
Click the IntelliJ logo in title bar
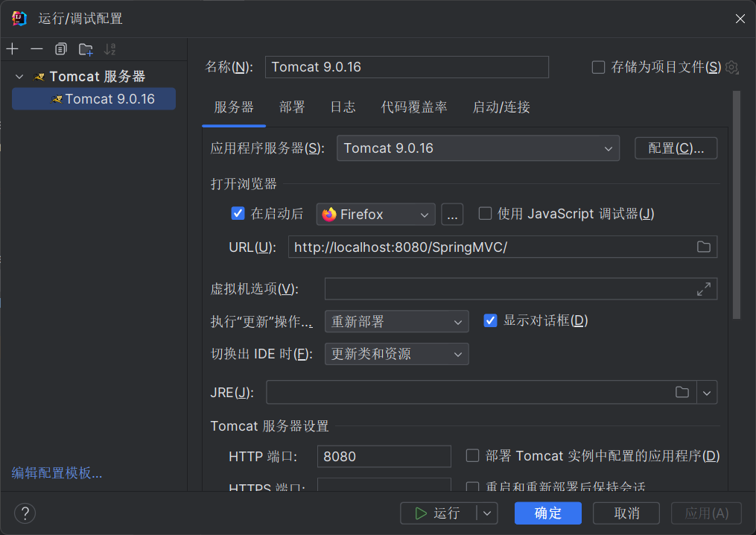[x=19, y=19]
